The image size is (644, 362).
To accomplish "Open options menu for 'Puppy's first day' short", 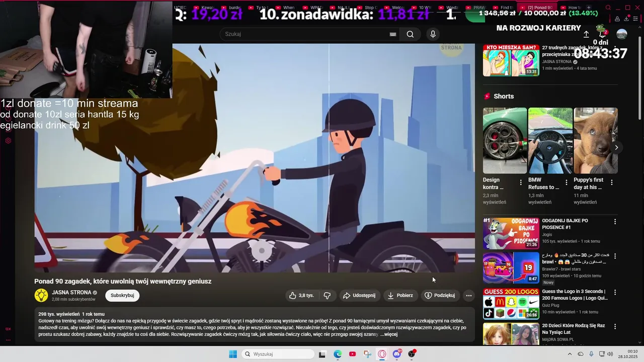I will [612, 183].
